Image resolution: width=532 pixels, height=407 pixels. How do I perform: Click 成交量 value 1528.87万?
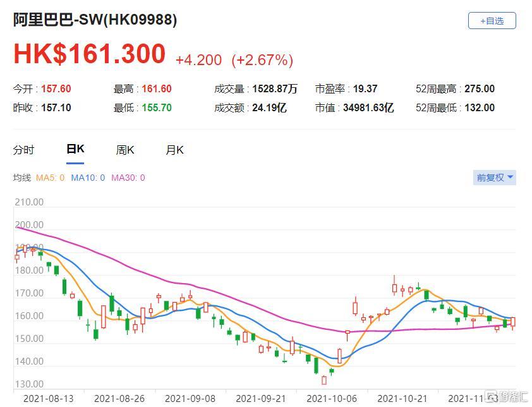point(275,89)
